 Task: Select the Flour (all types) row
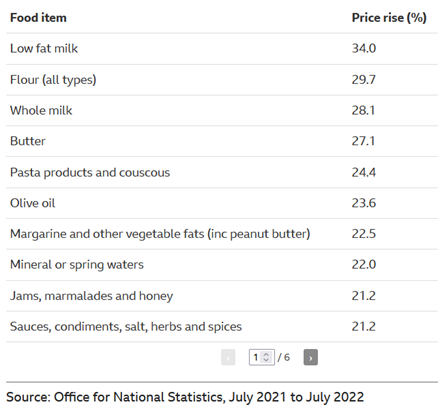222,80
